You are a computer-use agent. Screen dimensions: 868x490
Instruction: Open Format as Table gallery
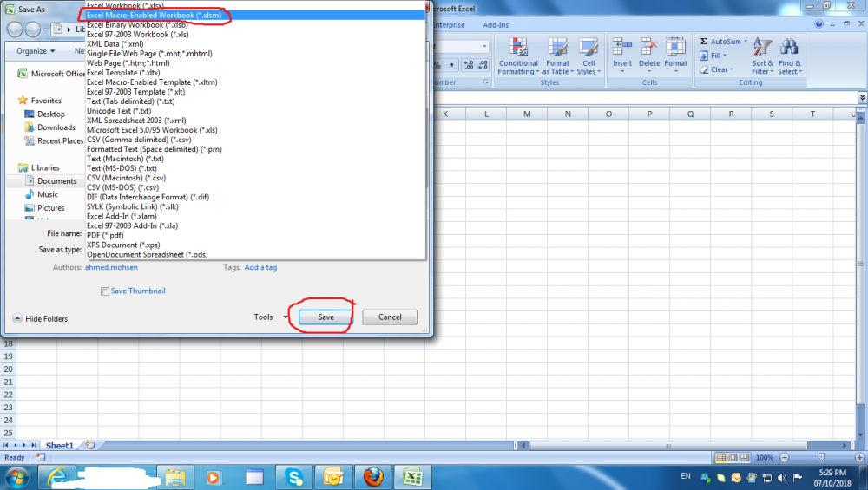point(557,56)
